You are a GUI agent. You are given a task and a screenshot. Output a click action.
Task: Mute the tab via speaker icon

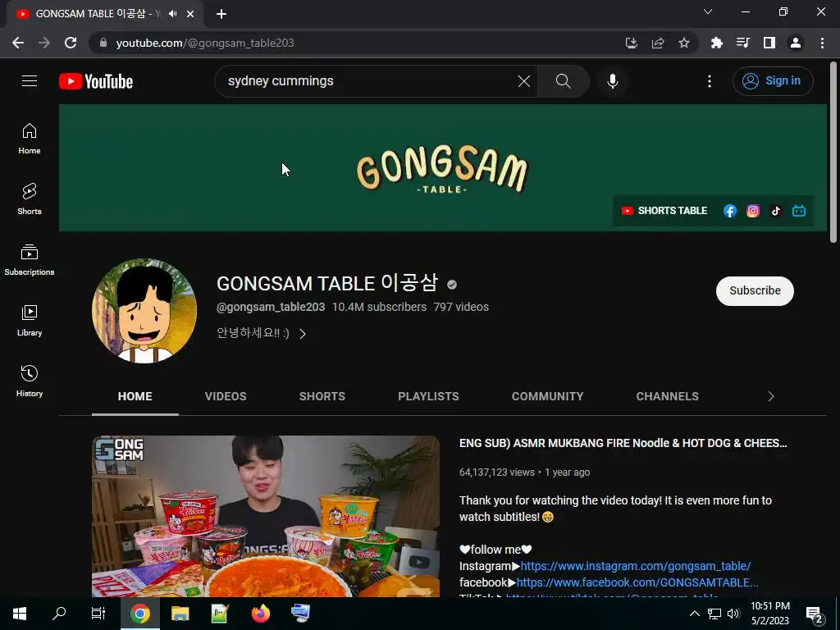pyautogui.click(x=172, y=14)
